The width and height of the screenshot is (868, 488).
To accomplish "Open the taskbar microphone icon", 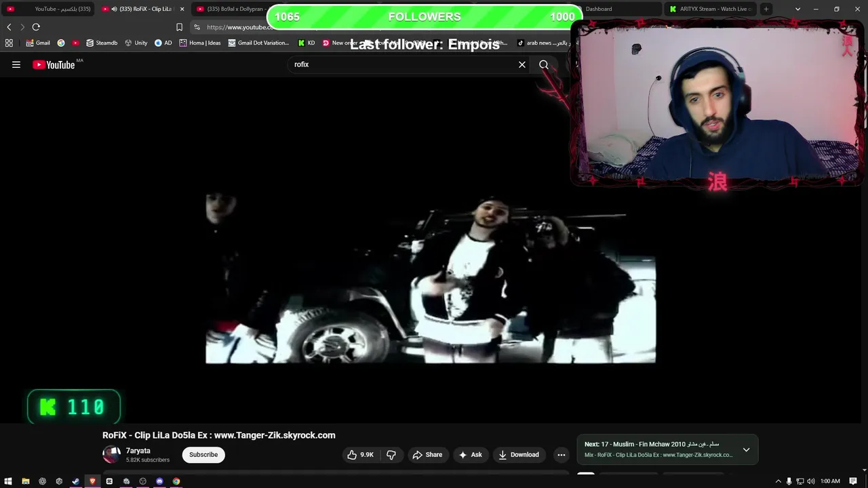I will [x=789, y=481].
